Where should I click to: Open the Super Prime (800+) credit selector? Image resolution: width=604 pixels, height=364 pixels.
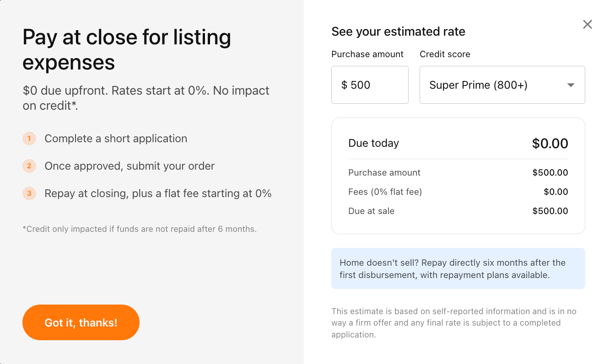point(494,85)
